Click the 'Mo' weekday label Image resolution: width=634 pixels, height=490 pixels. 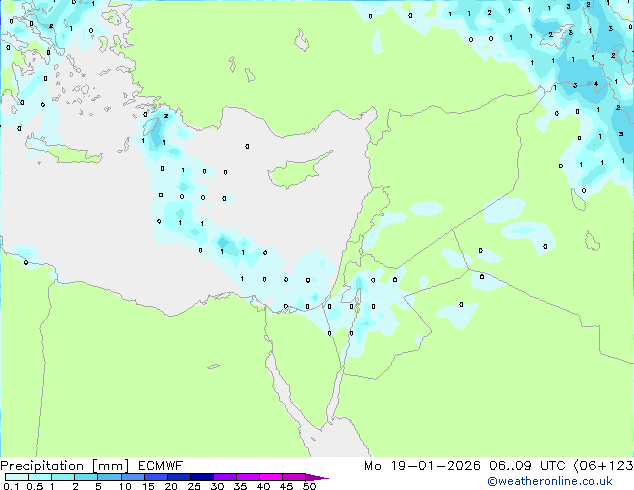pos(372,466)
